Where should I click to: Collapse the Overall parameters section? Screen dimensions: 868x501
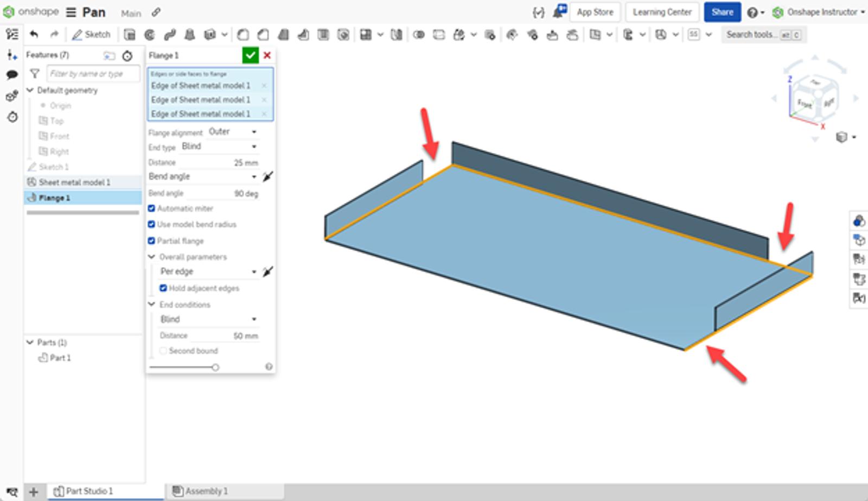(x=152, y=257)
